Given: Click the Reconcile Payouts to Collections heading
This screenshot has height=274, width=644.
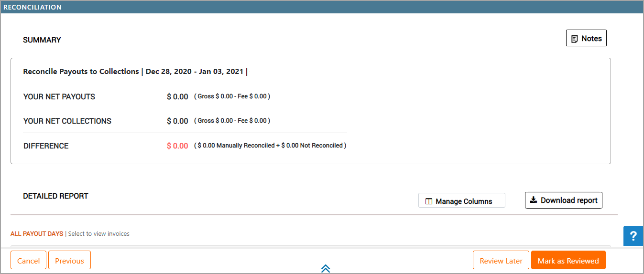Looking at the screenshot, I should click(x=135, y=72).
